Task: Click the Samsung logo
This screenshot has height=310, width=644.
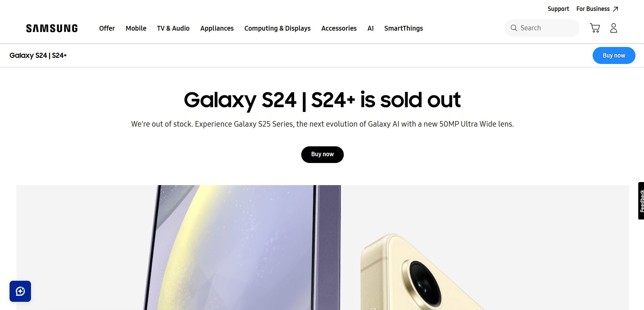Action: coord(52,28)
